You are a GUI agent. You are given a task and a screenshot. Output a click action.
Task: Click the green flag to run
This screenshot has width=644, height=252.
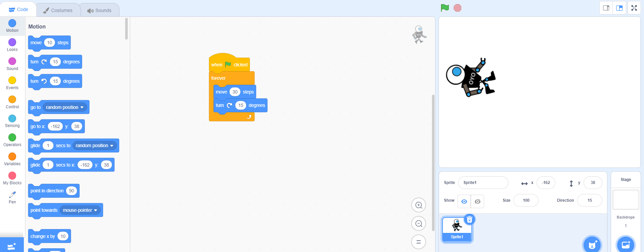point(445,8)
